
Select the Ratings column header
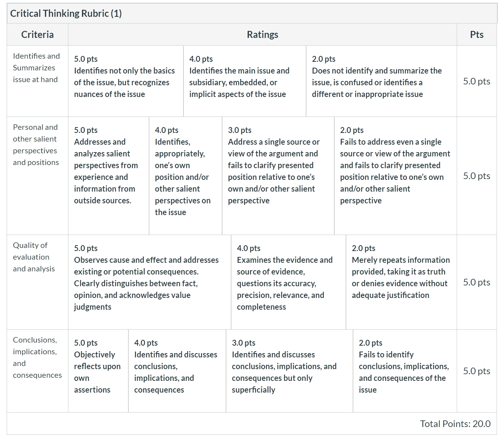point(263,34)
